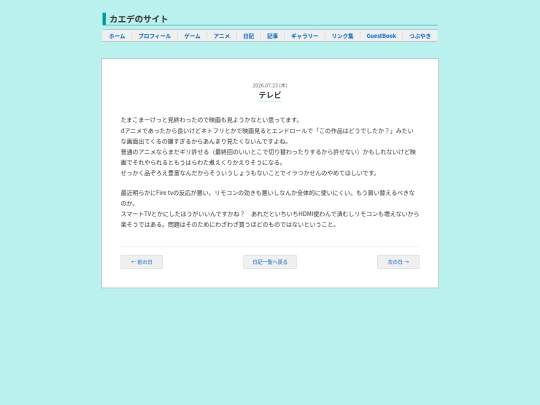Click the line starting 普通のアニメならまだギリ許せる
The image size is (540, 405).
(268, 152)
